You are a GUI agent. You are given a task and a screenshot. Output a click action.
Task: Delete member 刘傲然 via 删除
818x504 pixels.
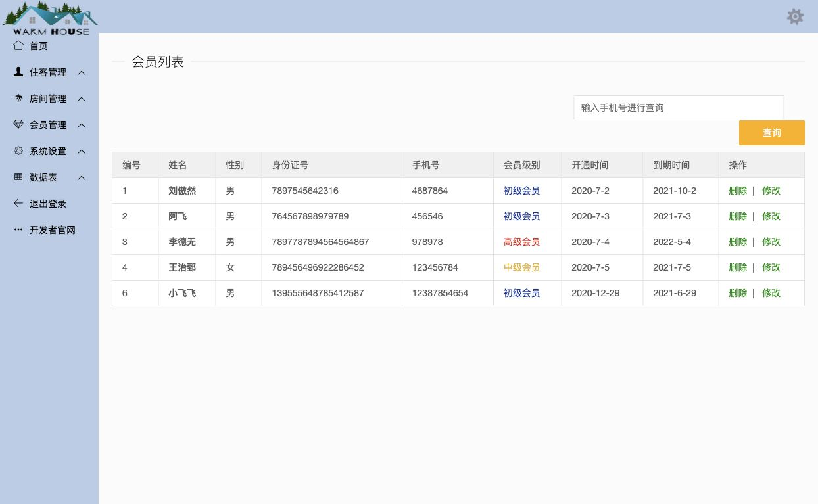tap(738, 191)
